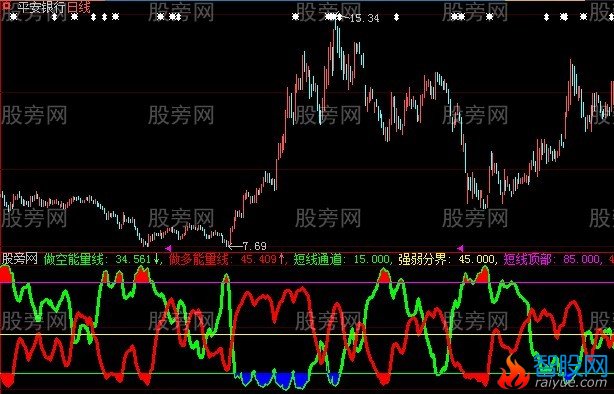
Task: Click the magenta triangle marker left of 7.69
Action: click(168, 248)
